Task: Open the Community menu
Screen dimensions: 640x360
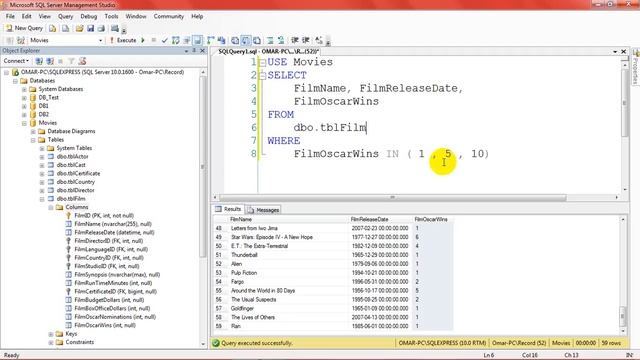Action: click(x=169, y=16)
